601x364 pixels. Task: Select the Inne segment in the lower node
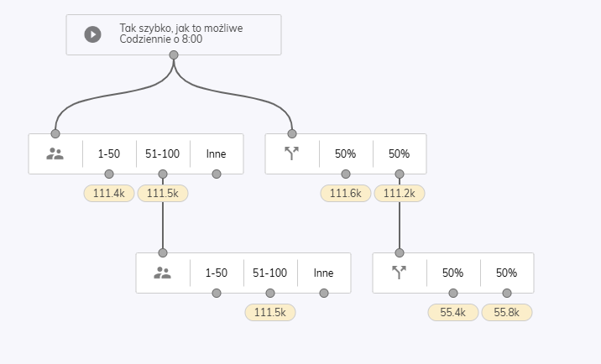pos(323,273)
